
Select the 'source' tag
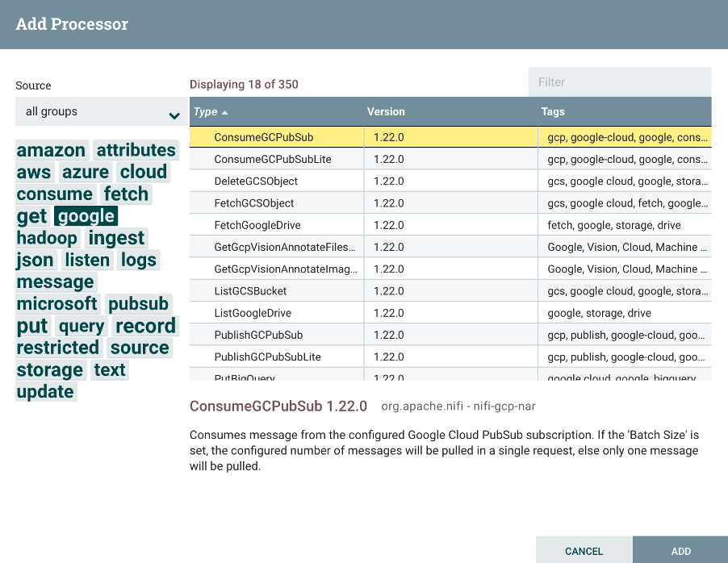(140, 348)
